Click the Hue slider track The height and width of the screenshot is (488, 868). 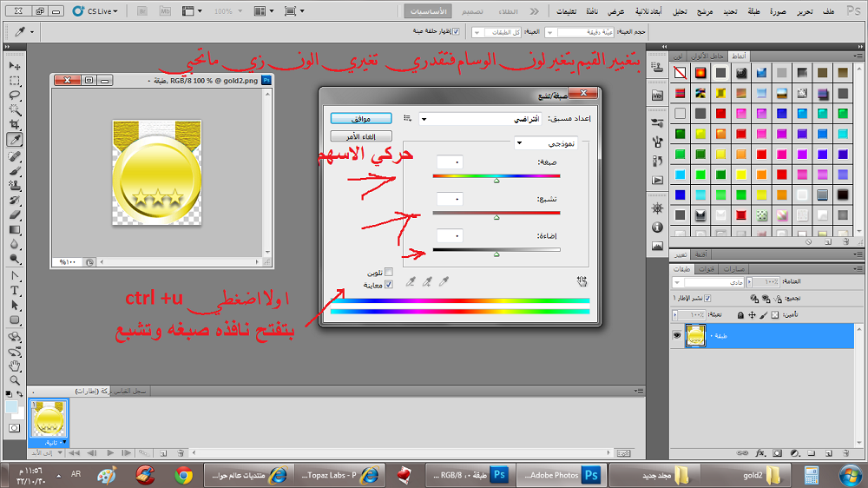coord(496,176)
